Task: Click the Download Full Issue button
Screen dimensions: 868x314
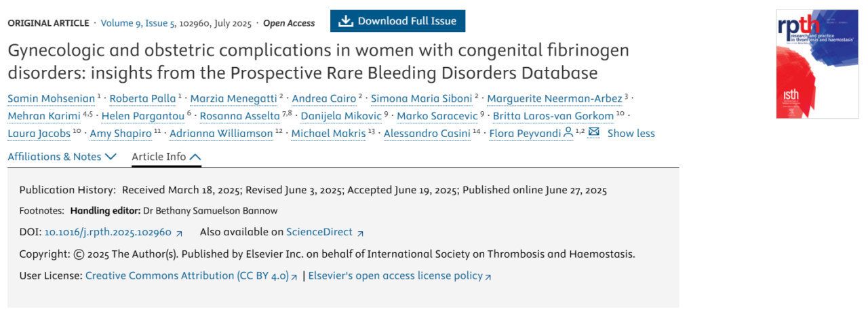Action: click(x=397, y=21)
